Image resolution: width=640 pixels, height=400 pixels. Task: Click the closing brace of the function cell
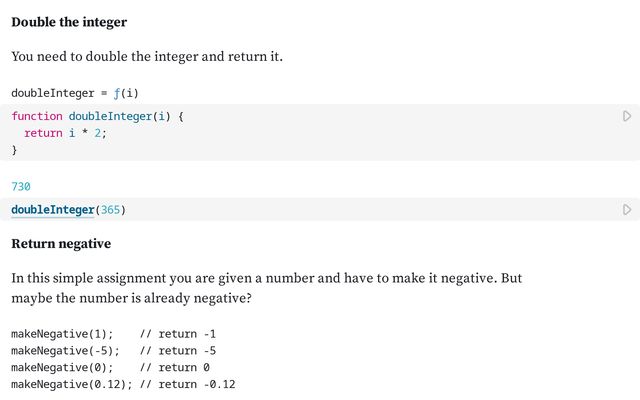(x=14, y=149)
